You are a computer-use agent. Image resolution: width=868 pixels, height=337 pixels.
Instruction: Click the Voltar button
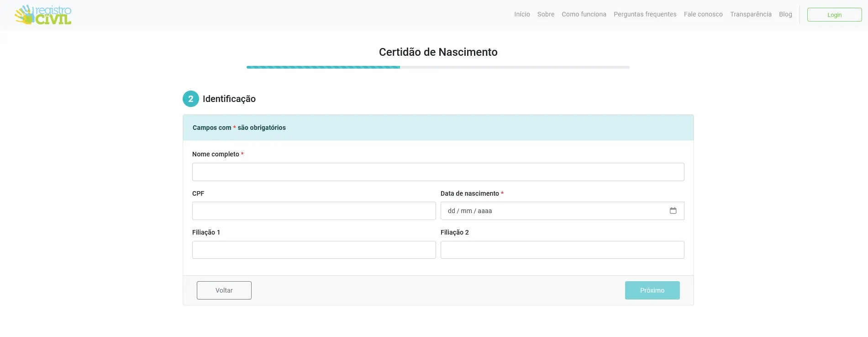coord(224,290)
